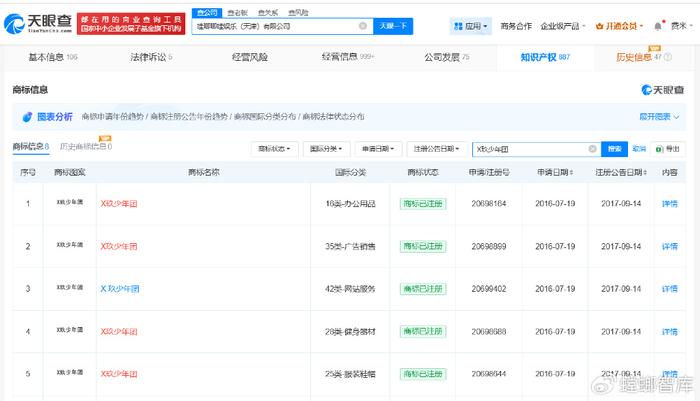This screenshot has width=700, height=401.
Task: Open trademark name in row 1 (16类-办公用品)
Action: [119, 204]
